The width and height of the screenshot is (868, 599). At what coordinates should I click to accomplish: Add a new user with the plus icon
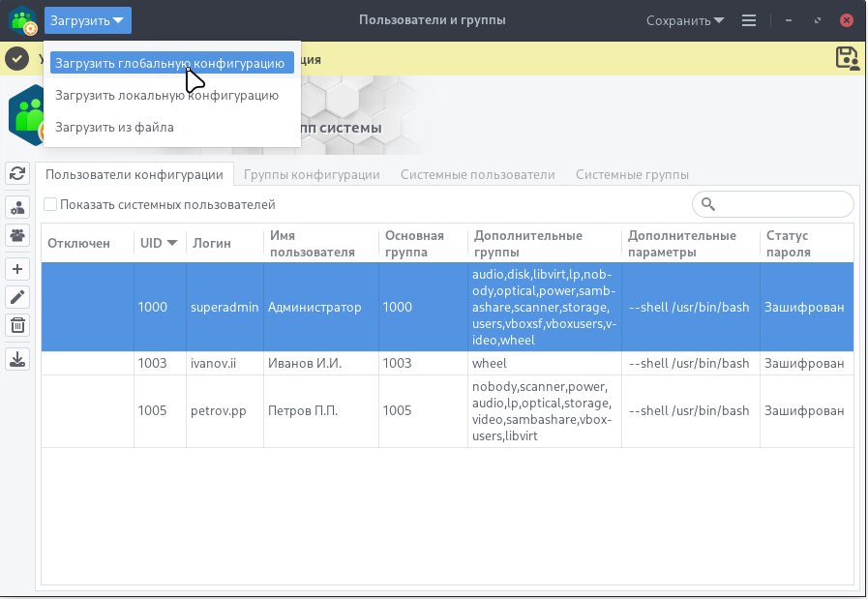click(17, 269)
